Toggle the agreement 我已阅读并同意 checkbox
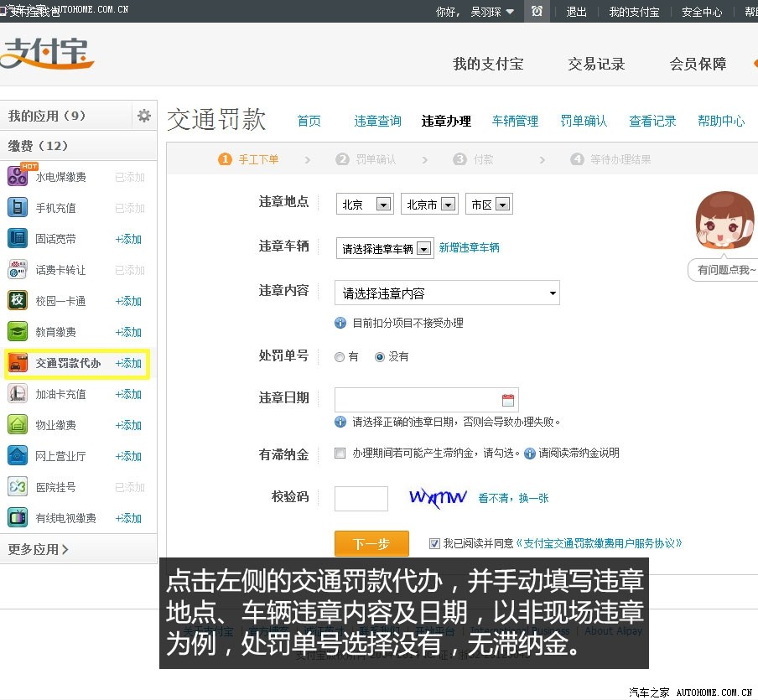This screenshot has width=758, height=700. (434, 543)
